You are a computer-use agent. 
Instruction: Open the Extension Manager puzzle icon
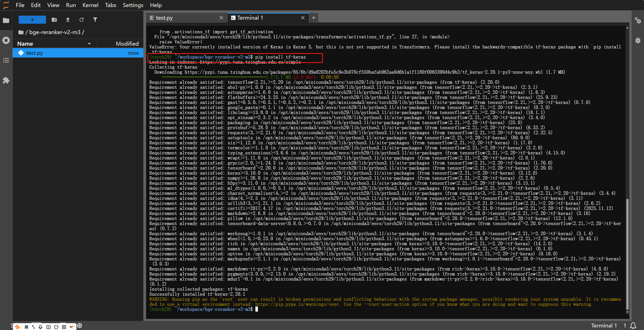pyautogui.click(x=6, y=80)
